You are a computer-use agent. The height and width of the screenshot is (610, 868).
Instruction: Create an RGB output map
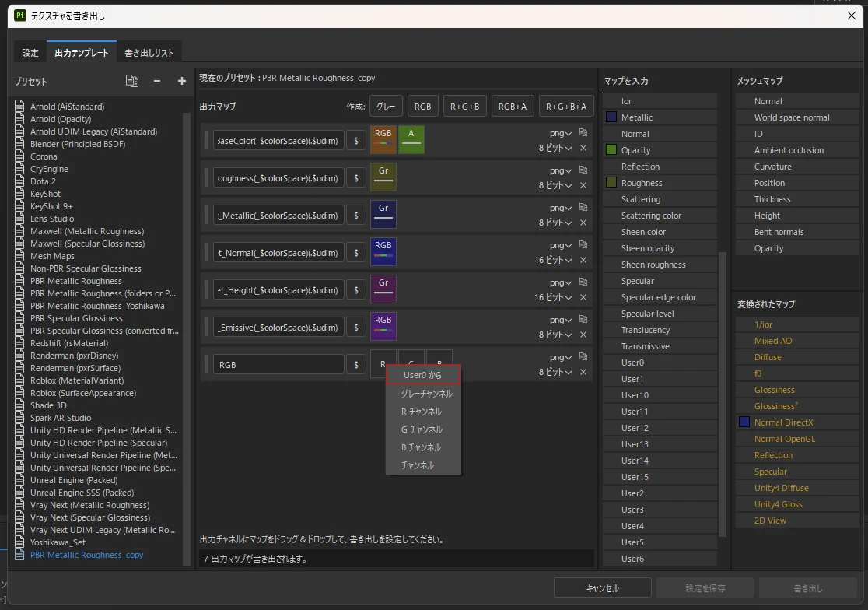tap(423, 107)
